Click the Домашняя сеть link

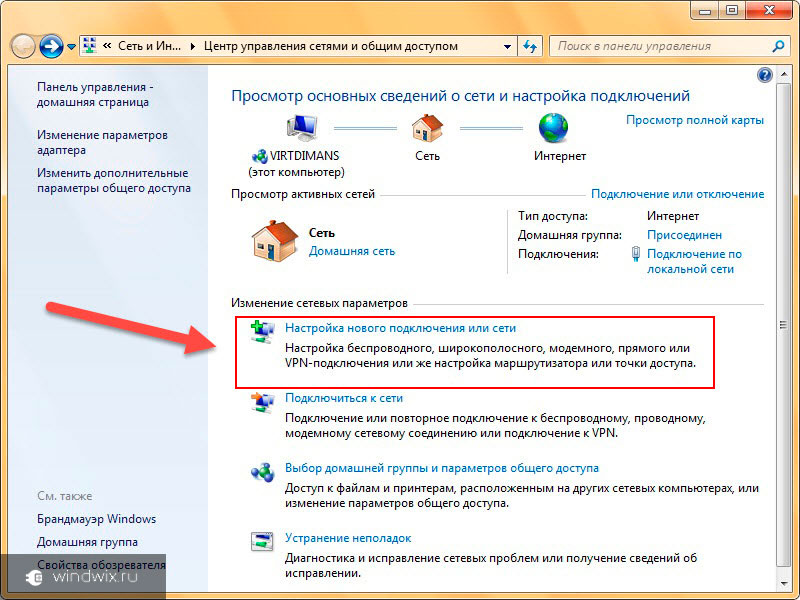(351, 251)
